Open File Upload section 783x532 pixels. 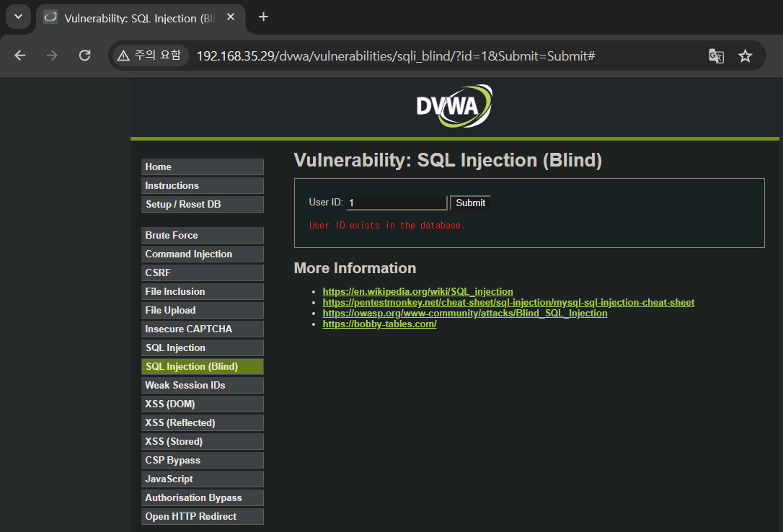203,310
